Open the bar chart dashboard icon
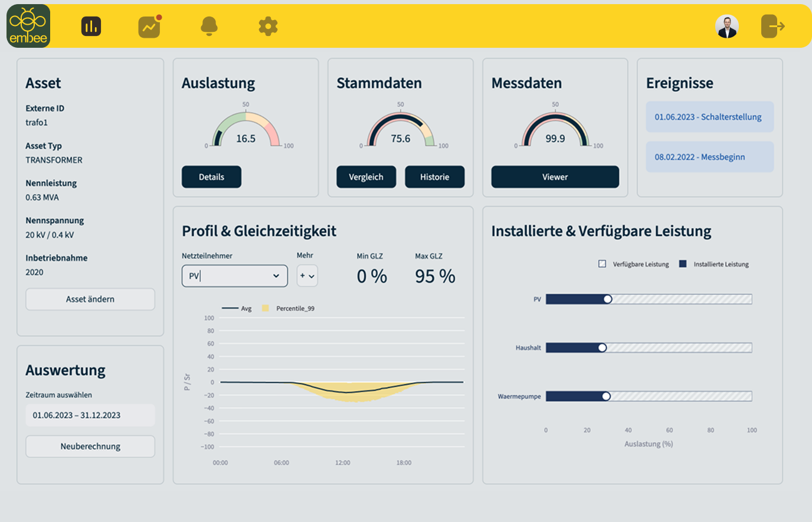This screenshot has height=522, width=812. pyautogui.click(x=91, y=27)
